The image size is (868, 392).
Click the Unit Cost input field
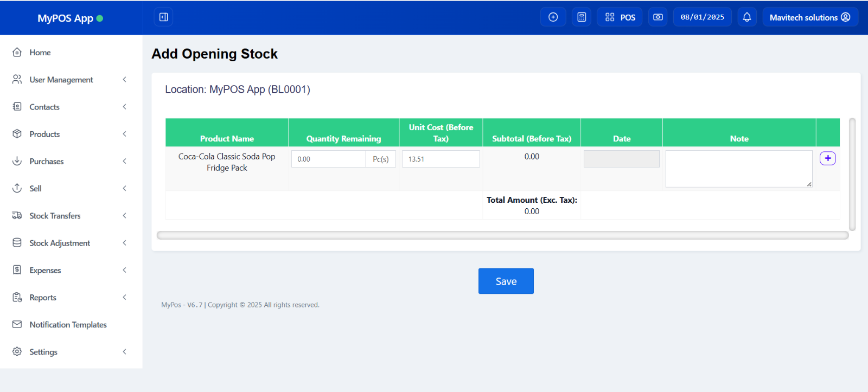[x=441, y=159]
